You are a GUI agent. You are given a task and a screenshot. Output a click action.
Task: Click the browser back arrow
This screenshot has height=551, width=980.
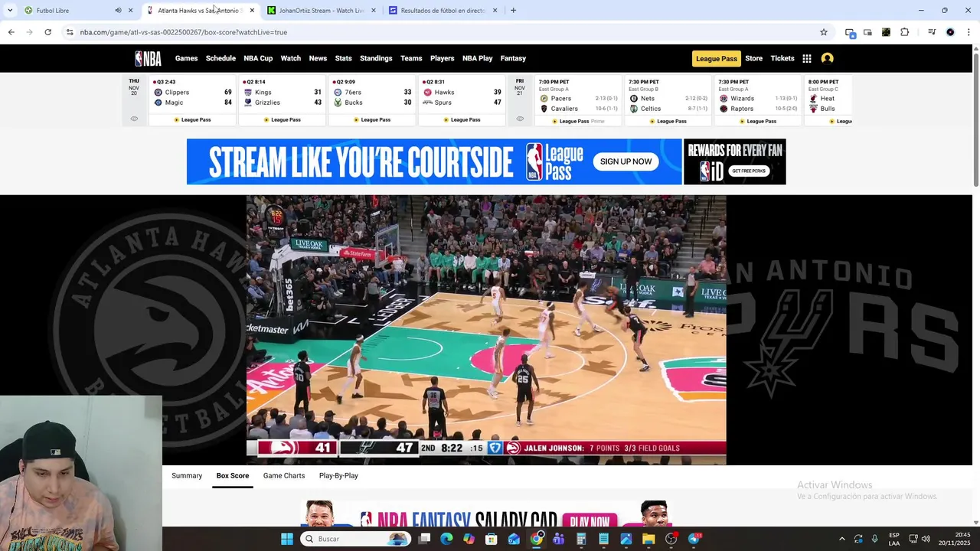click(11, 32)
